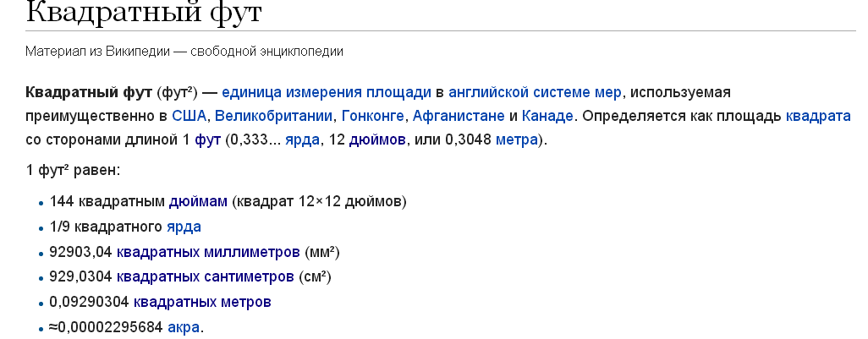Follow the 'квадрата' link in the intro

(818, 116)
